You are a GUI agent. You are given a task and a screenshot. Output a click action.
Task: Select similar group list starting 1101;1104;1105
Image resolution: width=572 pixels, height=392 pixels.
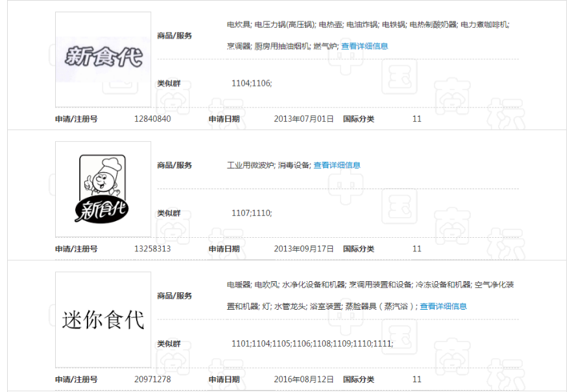click(313, 343)
